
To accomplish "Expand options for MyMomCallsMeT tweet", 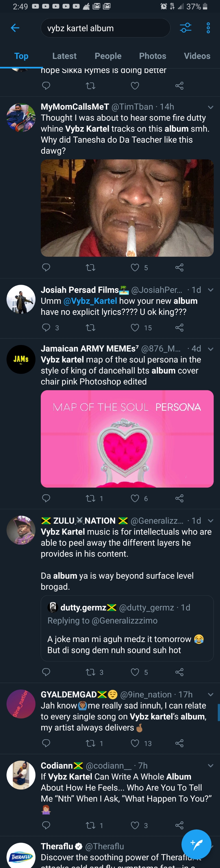I will [210, 107].
